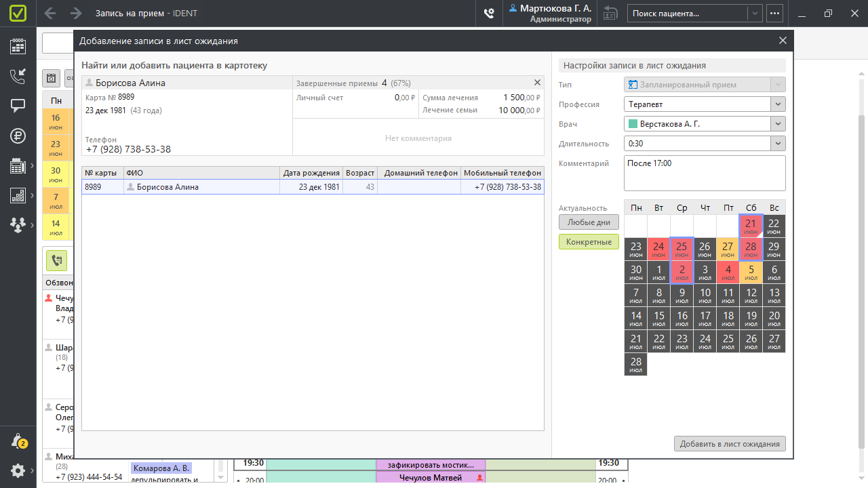Sort by Возраст column header
The height and width of the screenshot is (488, 868).
coord(360,173)
